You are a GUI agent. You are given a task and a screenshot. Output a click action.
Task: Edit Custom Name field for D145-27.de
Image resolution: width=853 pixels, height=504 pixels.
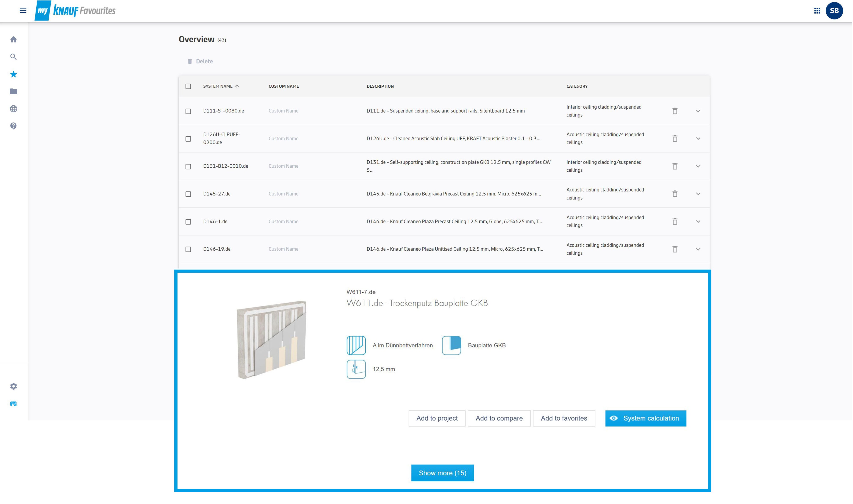click(284, 194)
